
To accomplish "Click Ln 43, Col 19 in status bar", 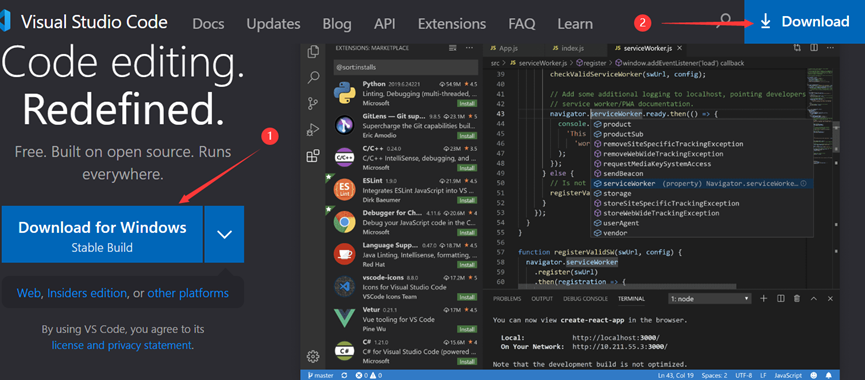I will [x=675, y=375].
